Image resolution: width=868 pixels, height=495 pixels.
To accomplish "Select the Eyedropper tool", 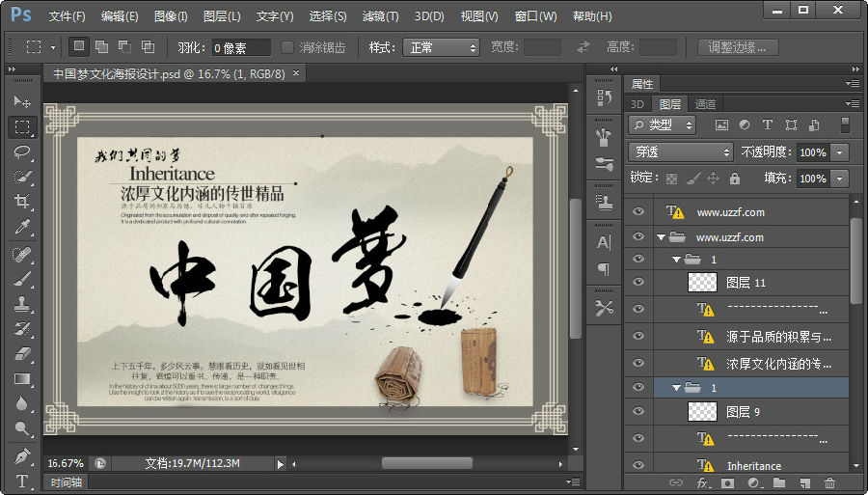I will tap(22, 226).
